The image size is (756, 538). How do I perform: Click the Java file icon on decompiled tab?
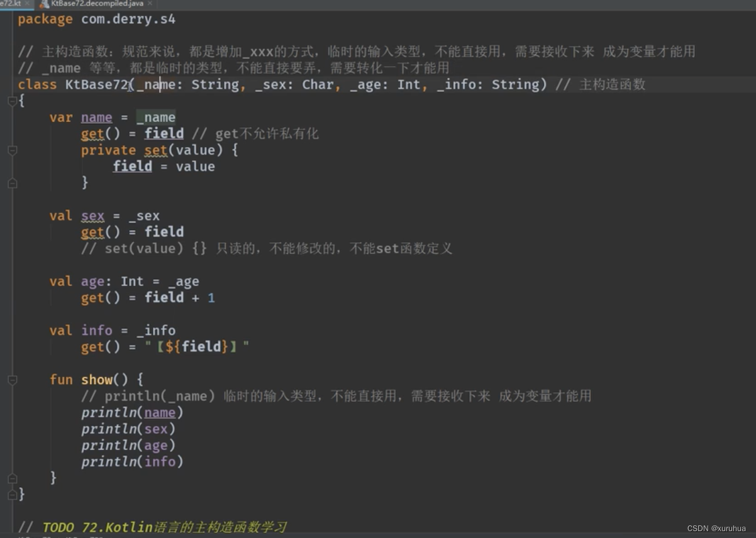45,4
